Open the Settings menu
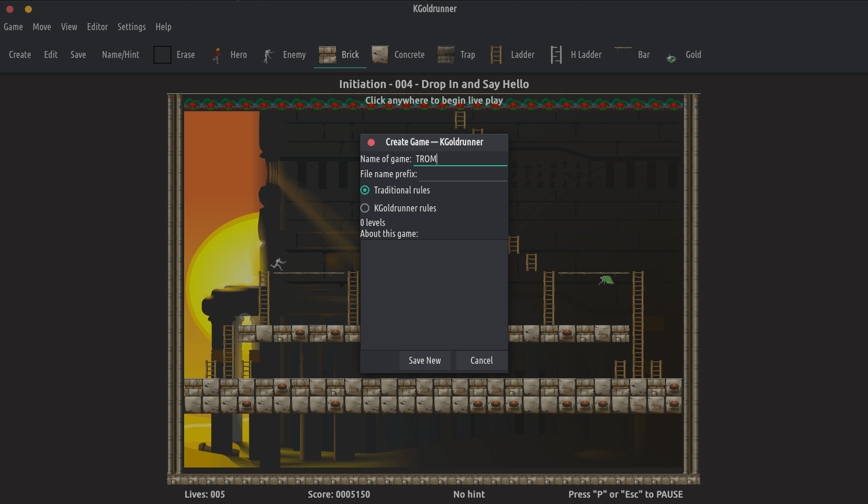Image resolution: width=868 pixels, height=504 pixels. tap(131, 27)
